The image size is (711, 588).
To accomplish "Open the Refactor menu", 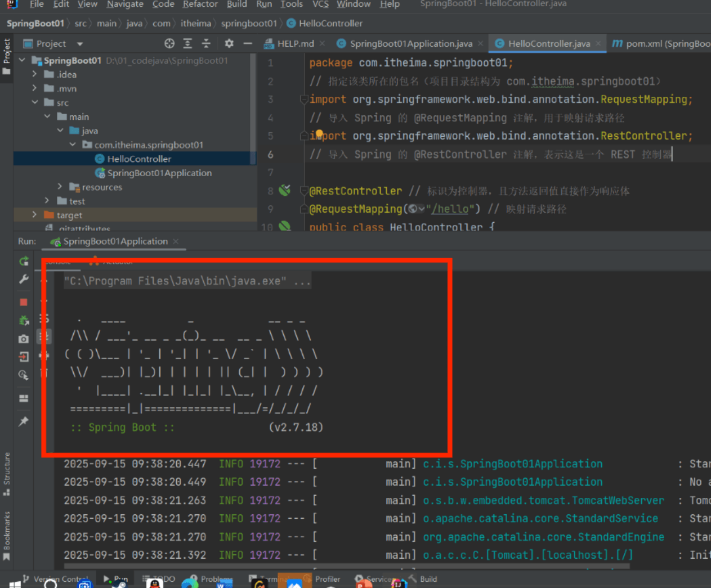I will [x=200, y=5].
